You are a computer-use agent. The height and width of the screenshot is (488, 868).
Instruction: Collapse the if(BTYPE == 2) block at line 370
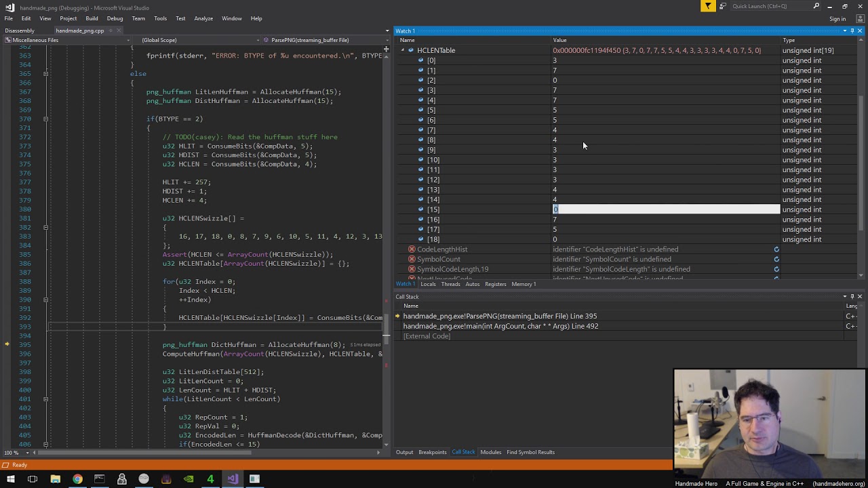click(x=45, y=119)
